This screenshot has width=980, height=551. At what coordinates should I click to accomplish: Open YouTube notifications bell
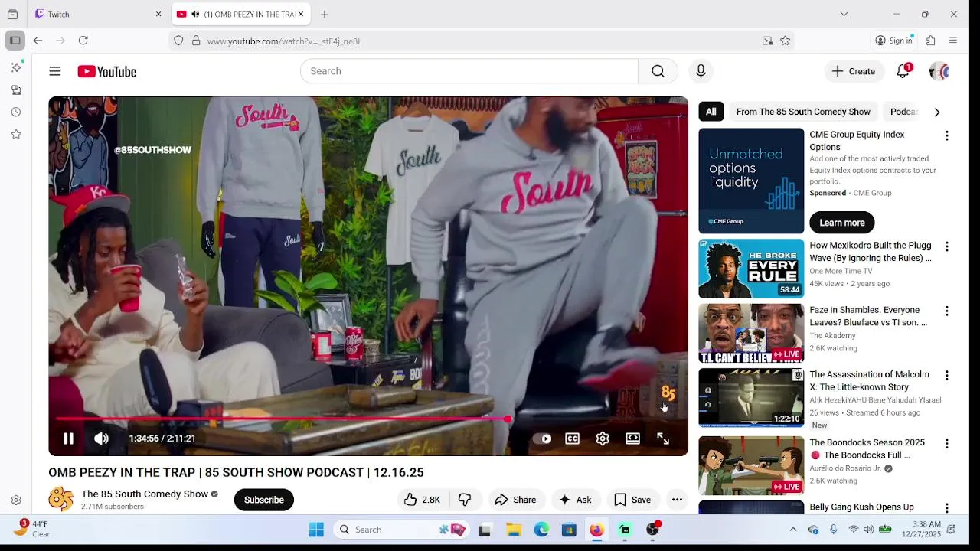tap(903, 71)
